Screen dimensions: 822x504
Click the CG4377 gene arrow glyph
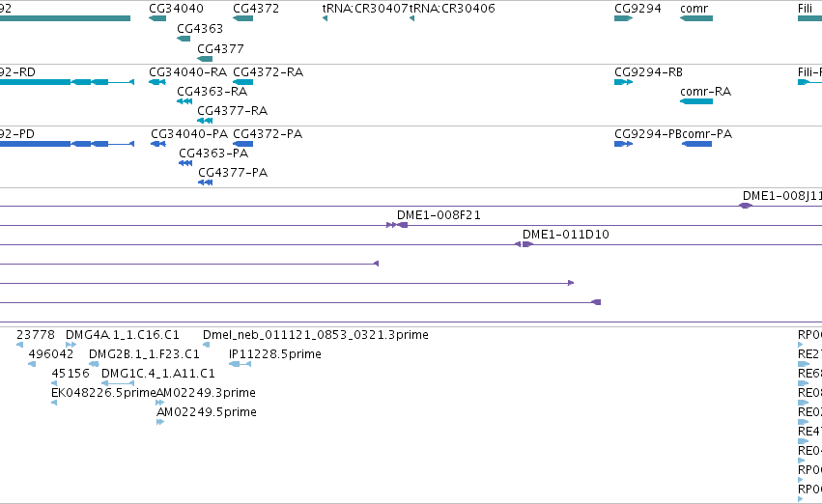click(205, 59)
